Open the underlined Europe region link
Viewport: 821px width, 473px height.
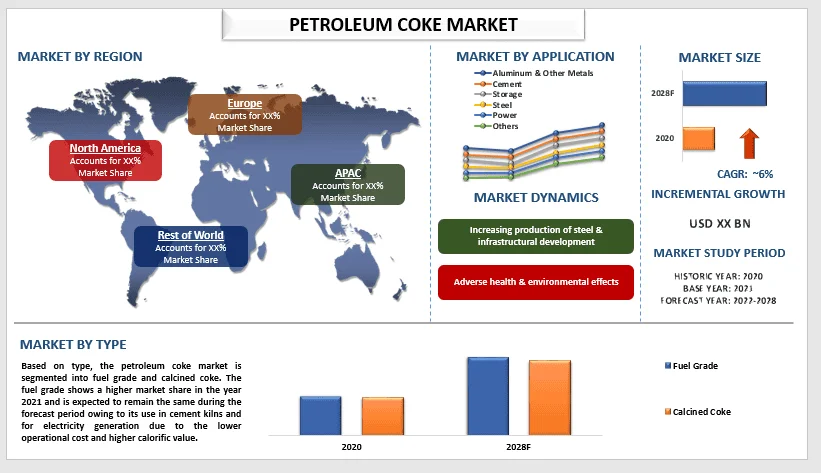coord(244,103)
